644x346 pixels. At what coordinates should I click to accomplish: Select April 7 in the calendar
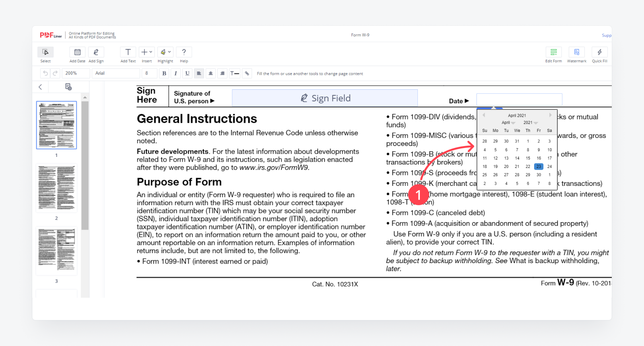click(517, 150)
